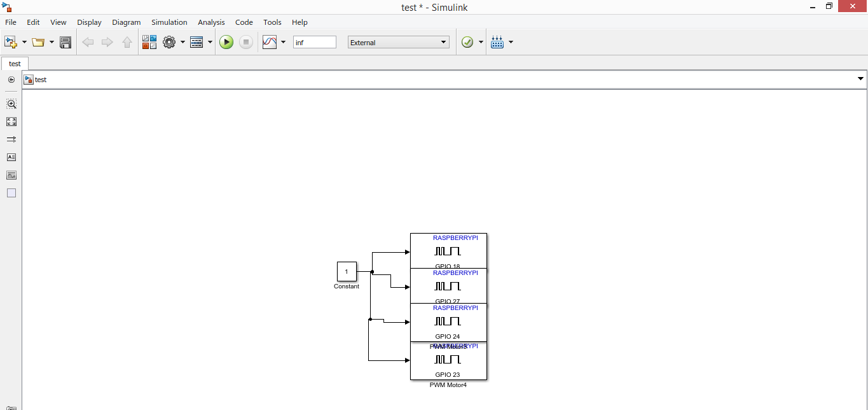Screen dimensions: 868x410
Task: Expand the Data Inspector dropdown arrow
Action: (x=284, y=43)
